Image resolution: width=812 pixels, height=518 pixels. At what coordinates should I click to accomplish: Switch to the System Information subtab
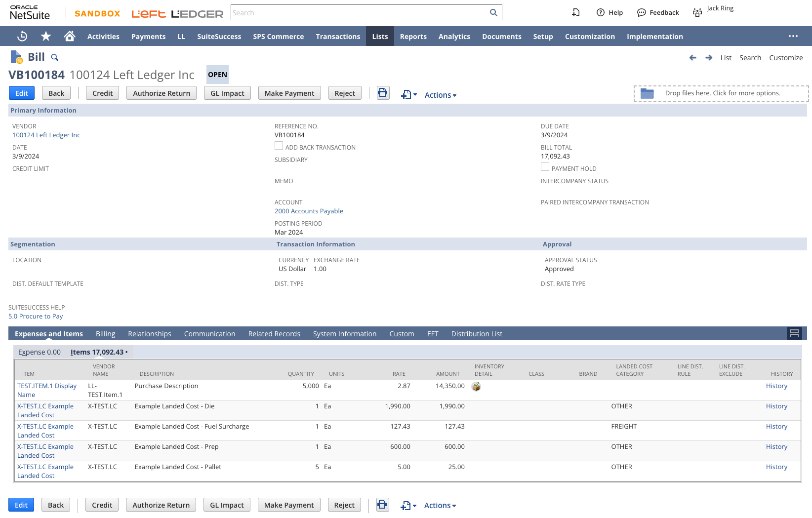pyautogui.click(x=345, y=334)
